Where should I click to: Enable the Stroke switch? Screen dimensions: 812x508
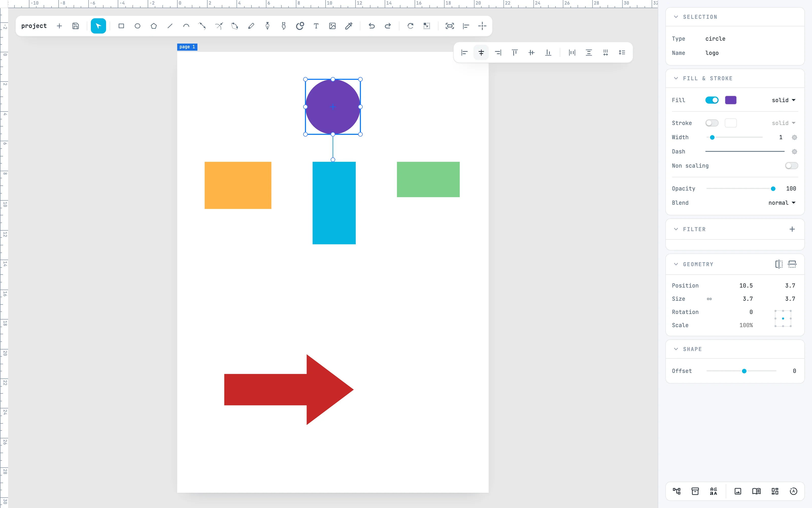(712, 123)
